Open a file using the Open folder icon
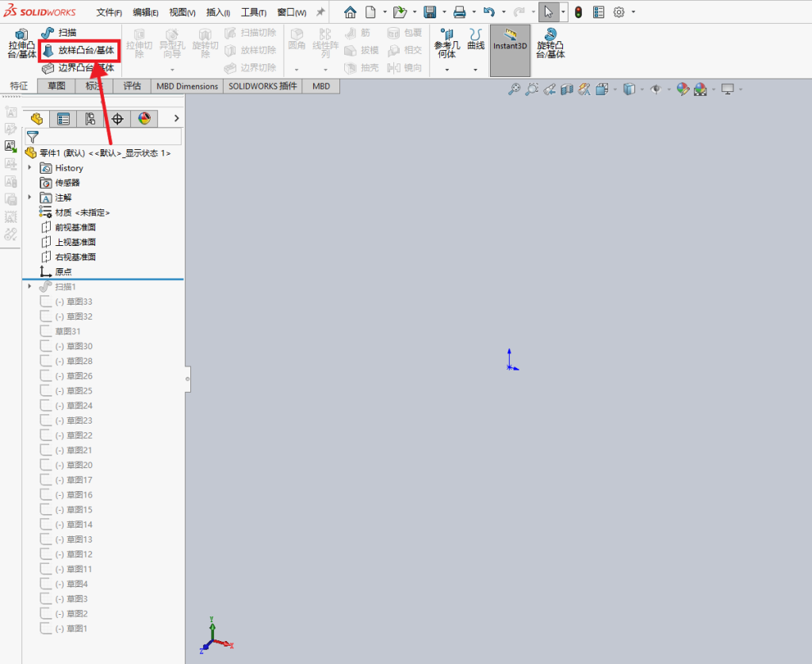The width and height of the screenshot is (812, 664). (x=400, y=12)
